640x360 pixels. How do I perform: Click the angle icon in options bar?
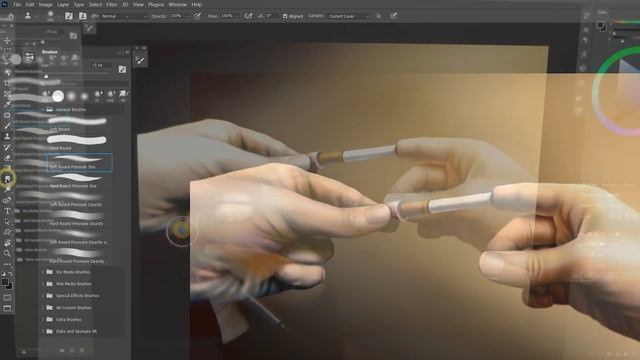(260, 16)
